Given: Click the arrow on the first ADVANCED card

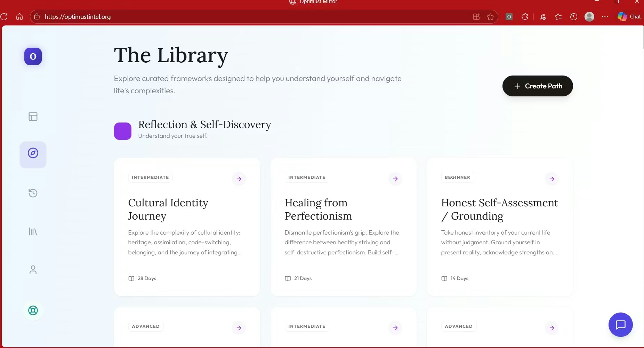Looking at the screenshot, I should (239, 328).
